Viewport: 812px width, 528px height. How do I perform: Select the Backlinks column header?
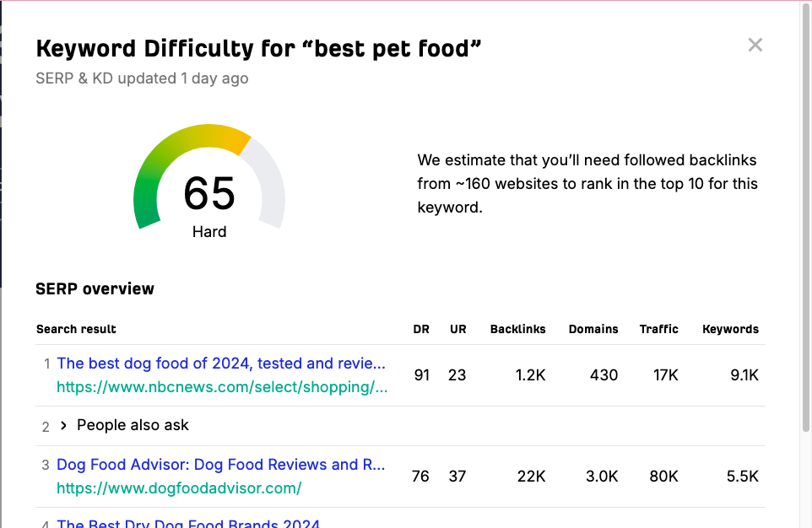pyautogui.click(x=517, y=329)
